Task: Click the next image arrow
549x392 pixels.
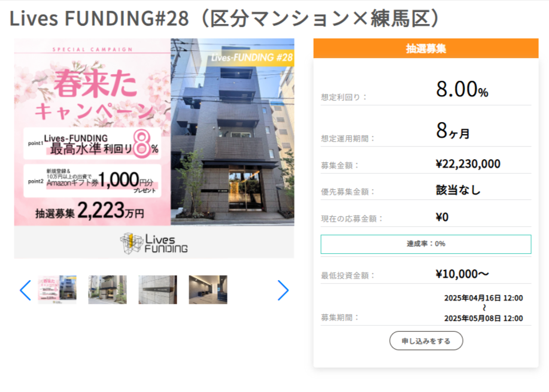Action: point(283,290)
